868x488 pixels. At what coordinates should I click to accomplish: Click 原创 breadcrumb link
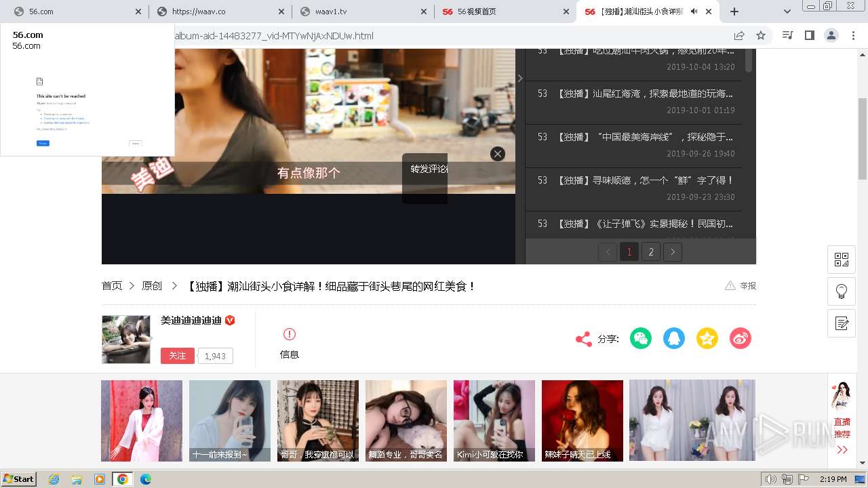click(152, 286)
